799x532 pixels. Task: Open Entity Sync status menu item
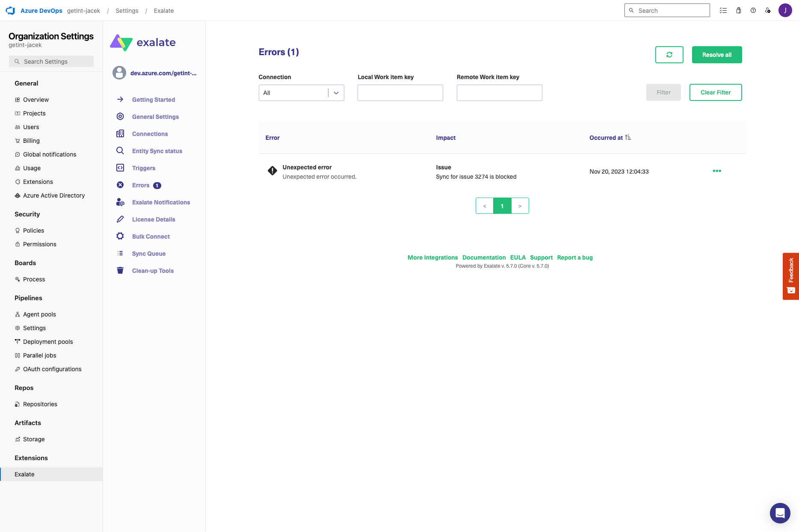(157, 151)
